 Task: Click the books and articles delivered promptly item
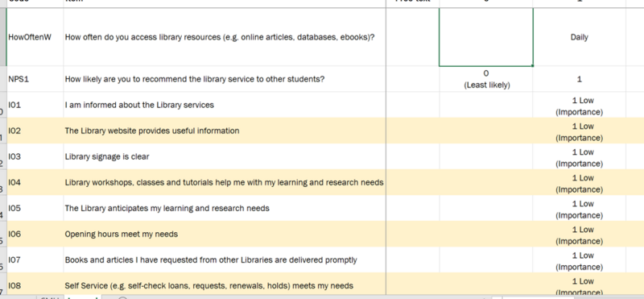coord(225,260)
